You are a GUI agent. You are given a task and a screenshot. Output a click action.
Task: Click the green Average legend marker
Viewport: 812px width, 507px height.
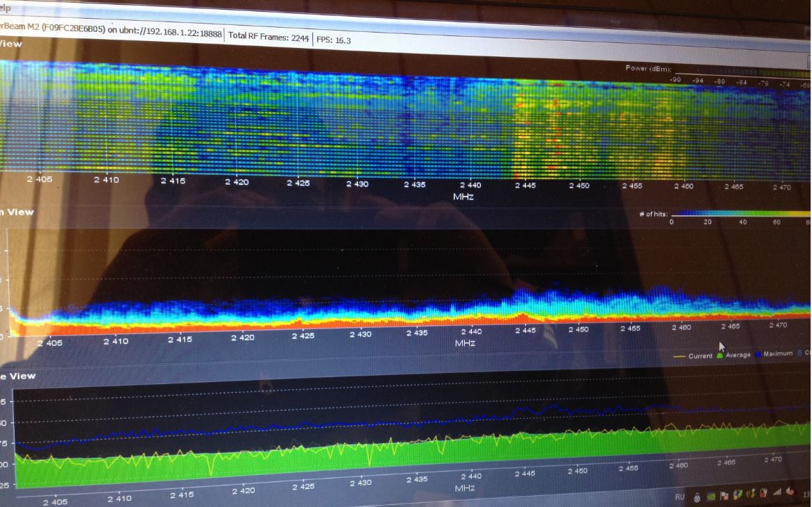coord(720,355)
